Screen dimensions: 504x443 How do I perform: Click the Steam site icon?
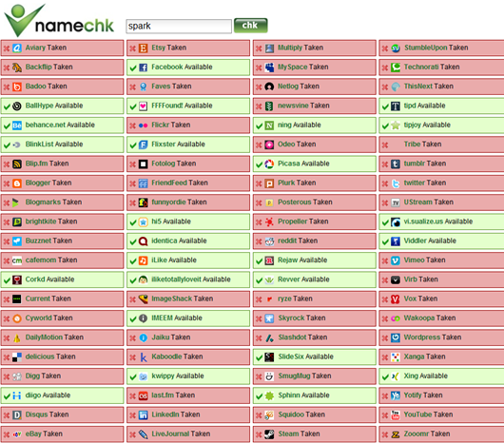tap(269, 434)
